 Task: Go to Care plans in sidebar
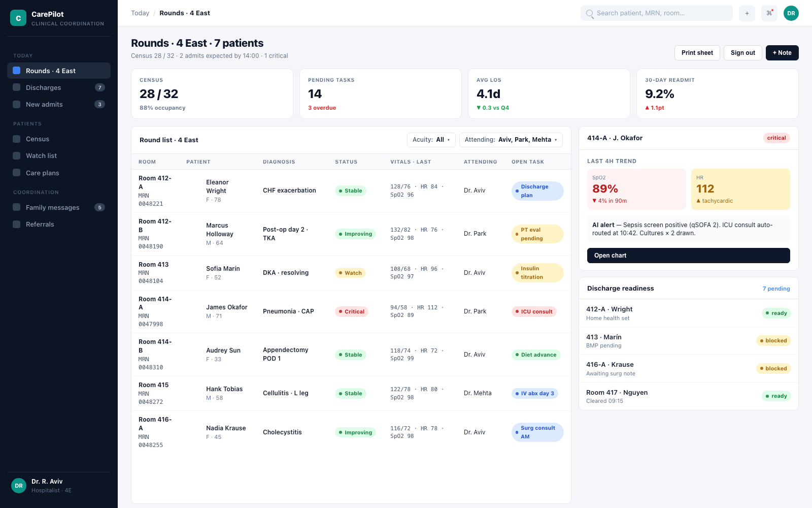pyautogui.click(x=59, y=173)
